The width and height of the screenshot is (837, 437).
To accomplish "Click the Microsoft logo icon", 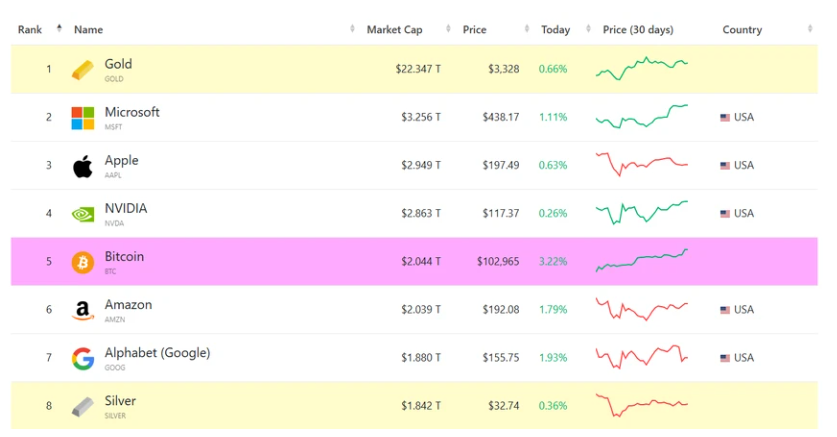I will [82, 118].
